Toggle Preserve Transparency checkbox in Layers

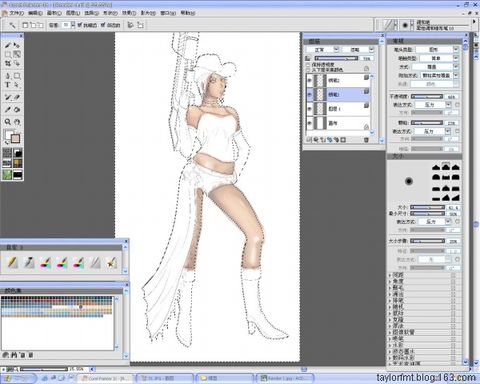tap(308, 65)
